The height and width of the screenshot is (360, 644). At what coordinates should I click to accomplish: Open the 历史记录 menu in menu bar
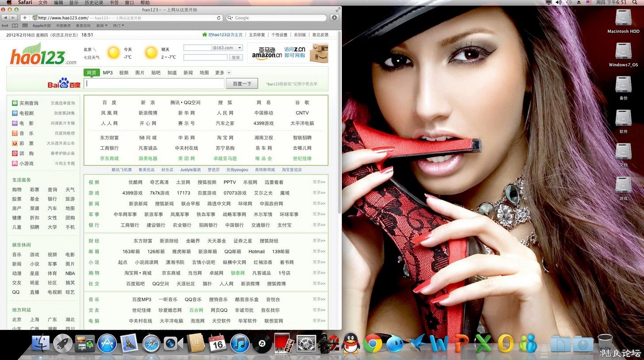[93, 3]
